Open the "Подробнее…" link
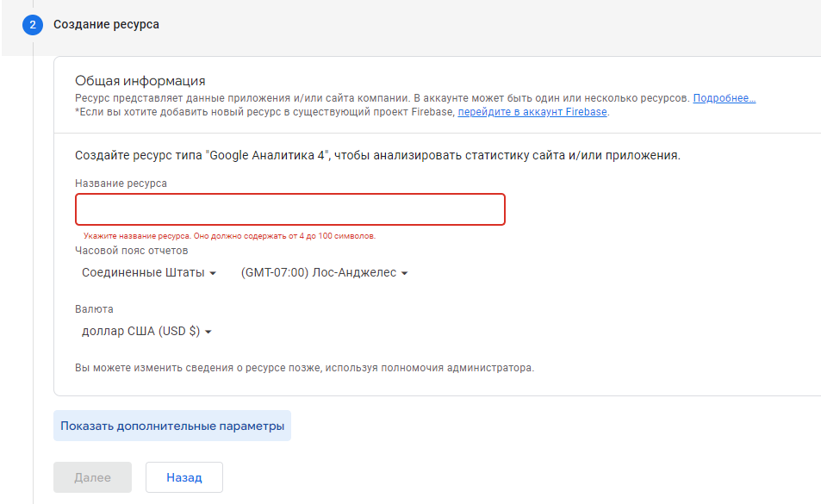This screenshot has height=504, width=821. pyautogui.click(x=724, y=98)
